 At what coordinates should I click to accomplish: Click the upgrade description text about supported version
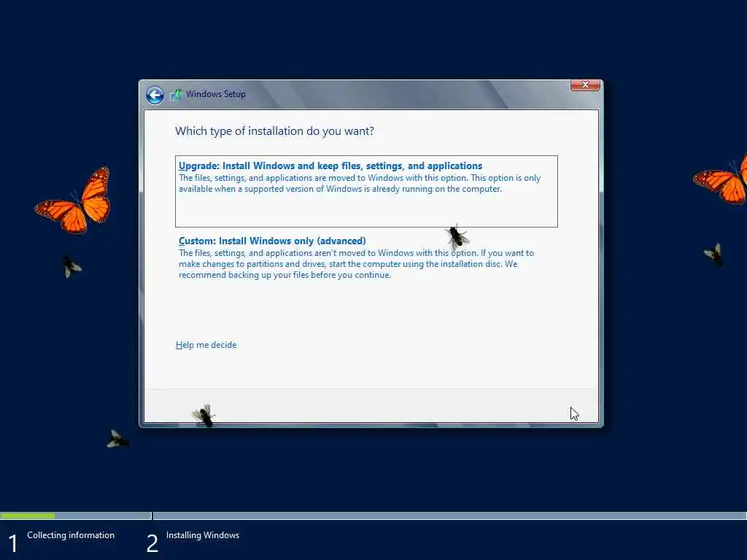(360, 183)
